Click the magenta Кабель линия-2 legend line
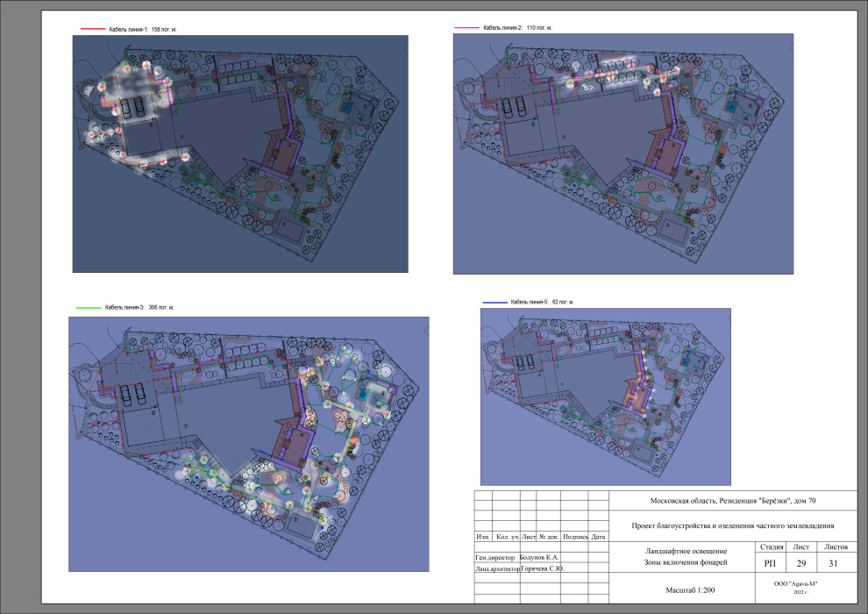Screen dimensions: 868x614 (466, 28)
